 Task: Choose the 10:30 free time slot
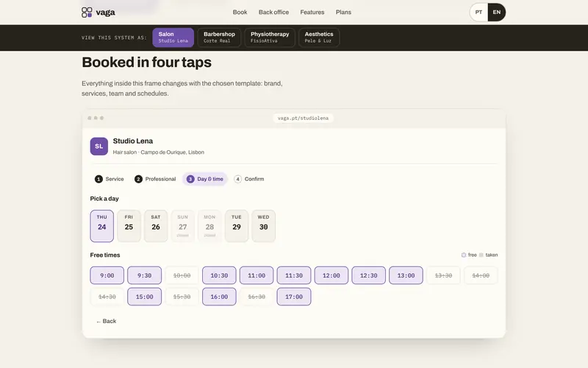[x=219, y=275]
